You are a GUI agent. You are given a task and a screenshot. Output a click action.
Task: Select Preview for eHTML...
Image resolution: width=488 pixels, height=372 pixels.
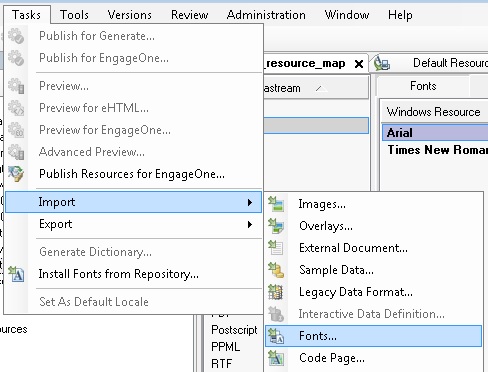coord(133,108)
